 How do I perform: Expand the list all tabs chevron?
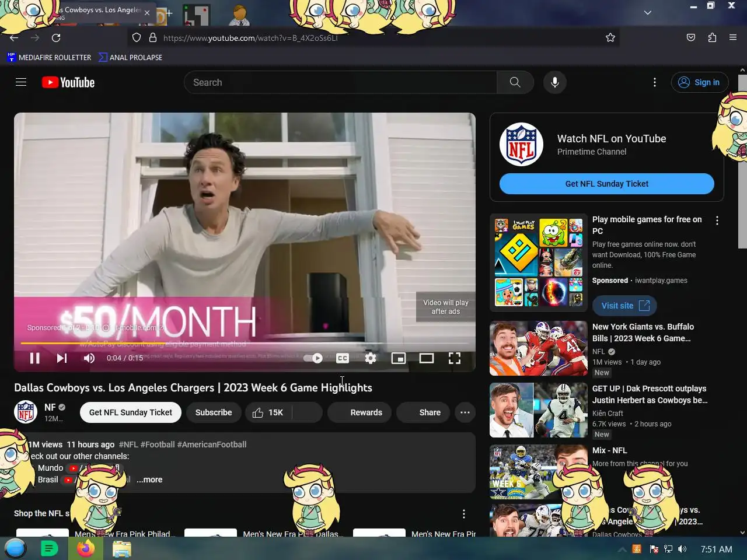[648, 12]
